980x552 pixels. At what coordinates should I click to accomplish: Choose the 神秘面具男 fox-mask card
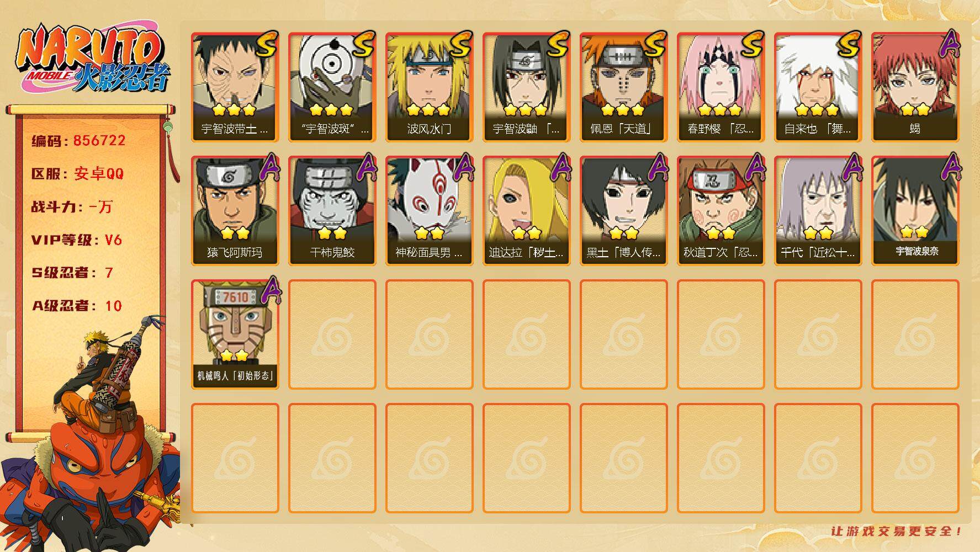tap(429, 211)
